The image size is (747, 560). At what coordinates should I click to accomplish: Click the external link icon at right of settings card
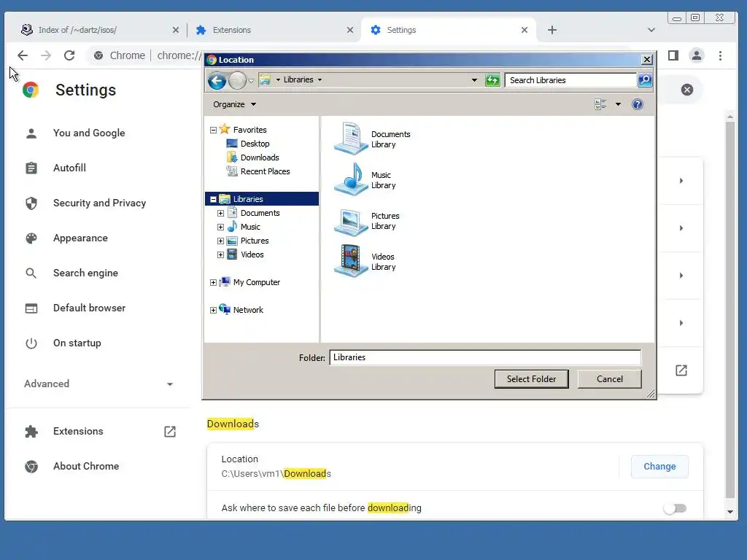[681, 370]
